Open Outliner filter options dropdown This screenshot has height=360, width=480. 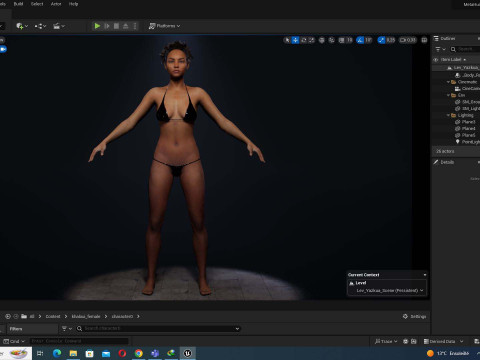coord(440,49)
